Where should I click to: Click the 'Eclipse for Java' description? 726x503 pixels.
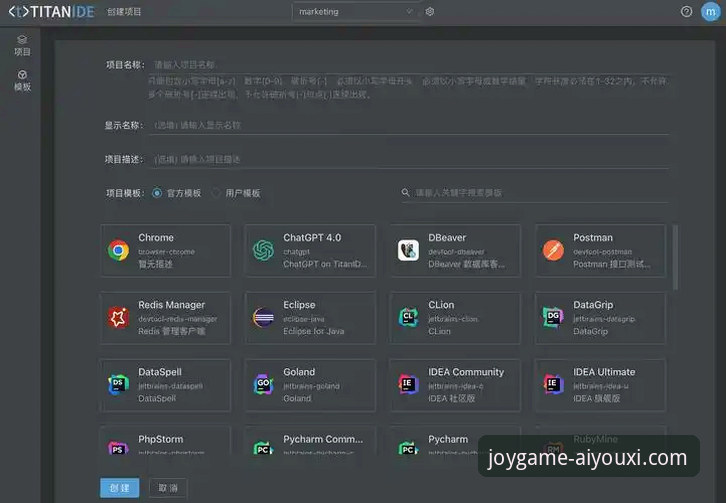[313, 331]
